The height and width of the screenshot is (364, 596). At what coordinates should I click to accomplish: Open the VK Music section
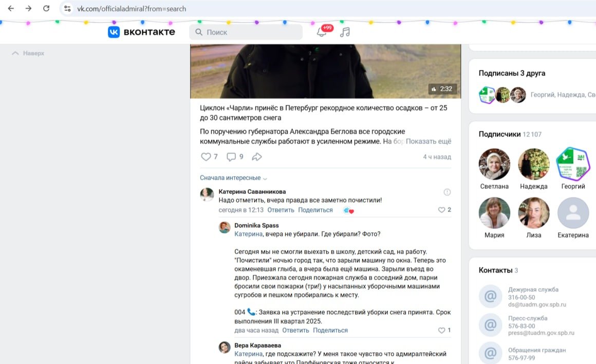(x=344, y=31)
